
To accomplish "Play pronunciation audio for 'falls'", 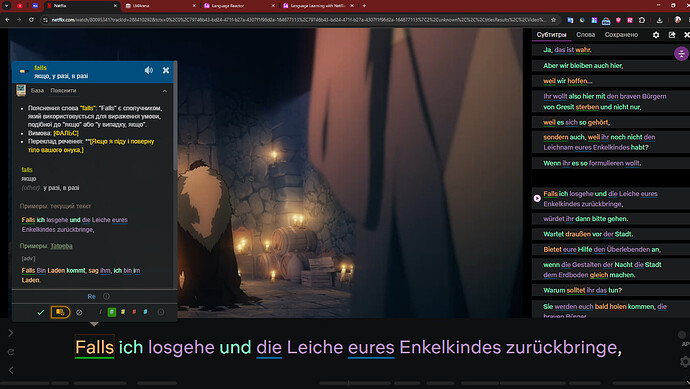I will click(149, 70).
